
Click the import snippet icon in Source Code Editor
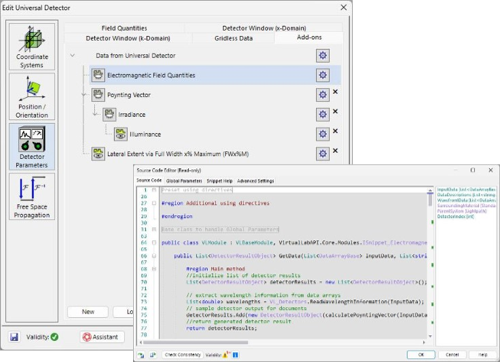click(141, 355)
